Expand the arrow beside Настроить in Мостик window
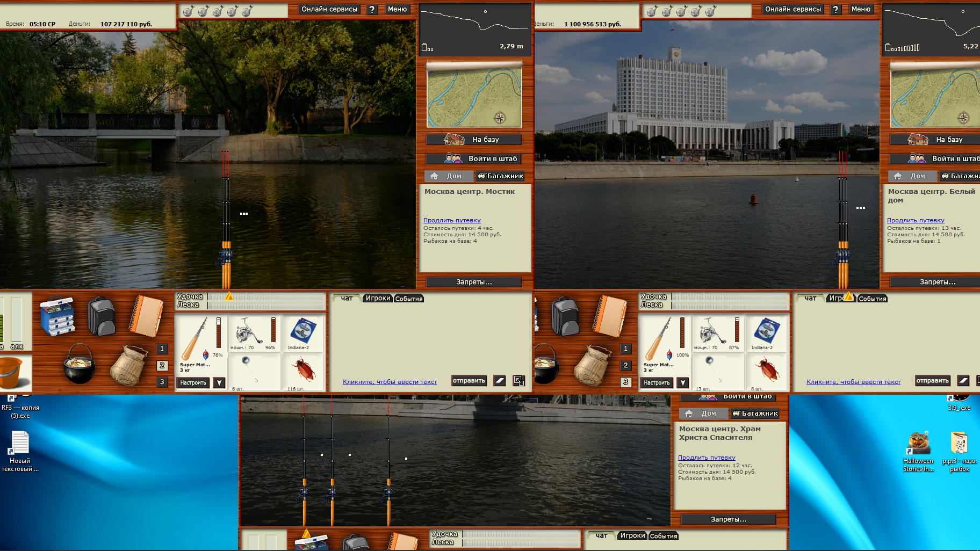 pyautogui.click(x=219, y=382)
